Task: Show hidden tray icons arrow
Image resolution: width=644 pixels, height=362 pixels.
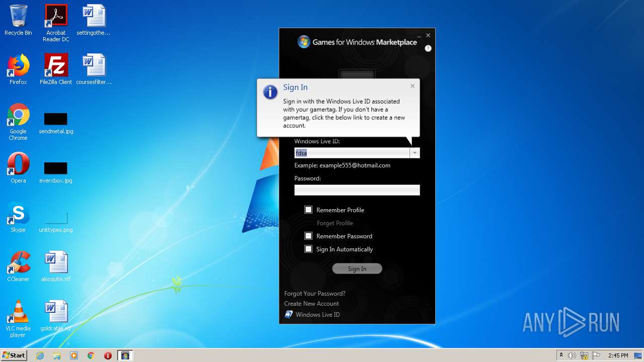Action: [561, 355]
